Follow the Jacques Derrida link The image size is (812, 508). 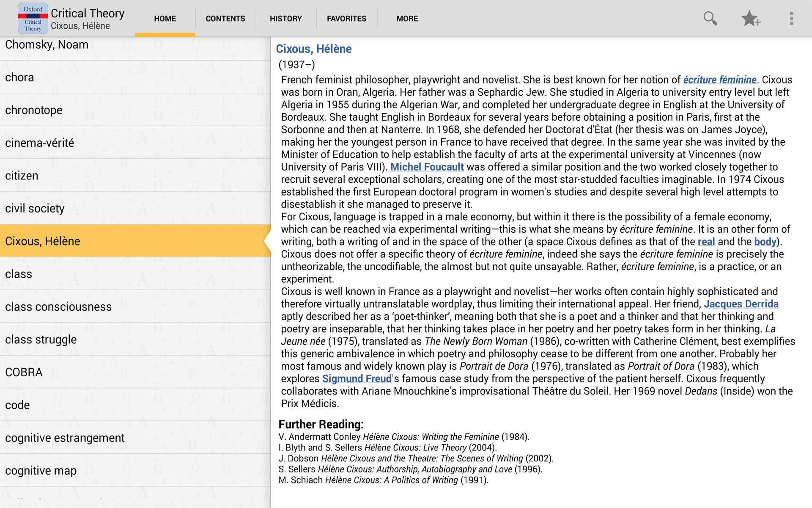tap(741, 304)
